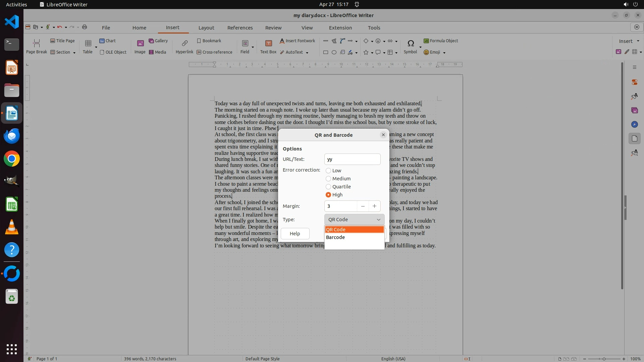Click the Page Break icon

coord(37,43)
